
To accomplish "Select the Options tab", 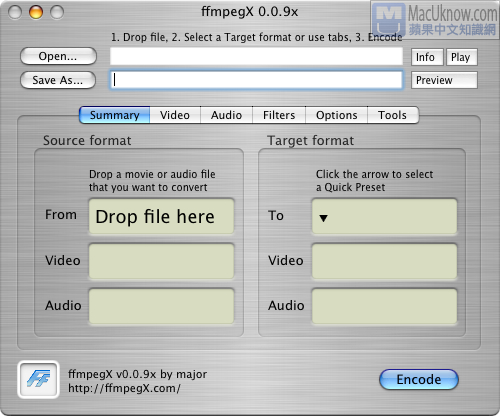I will [x=336, y=115].
